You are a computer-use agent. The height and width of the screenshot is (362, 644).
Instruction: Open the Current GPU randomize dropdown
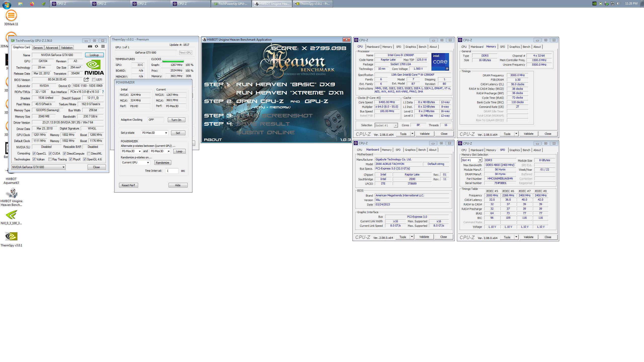pyautogui.click(x=135, y=162)
